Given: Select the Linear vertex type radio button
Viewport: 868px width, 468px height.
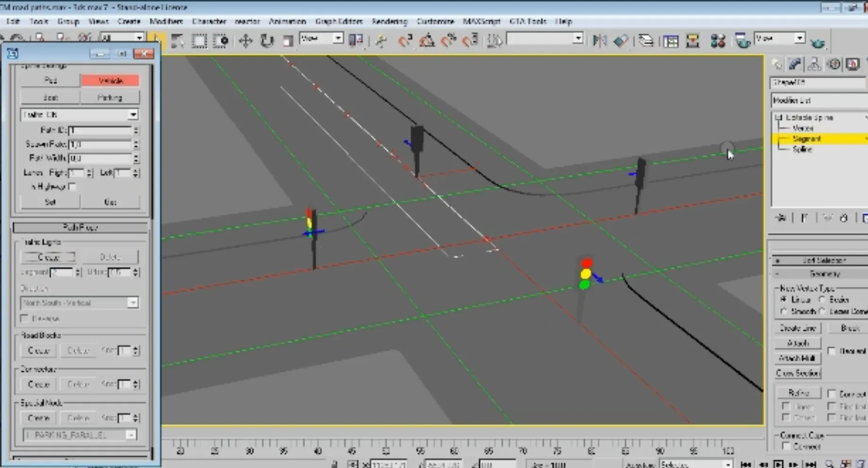Looking at the screenshot, I should [784, 300].
